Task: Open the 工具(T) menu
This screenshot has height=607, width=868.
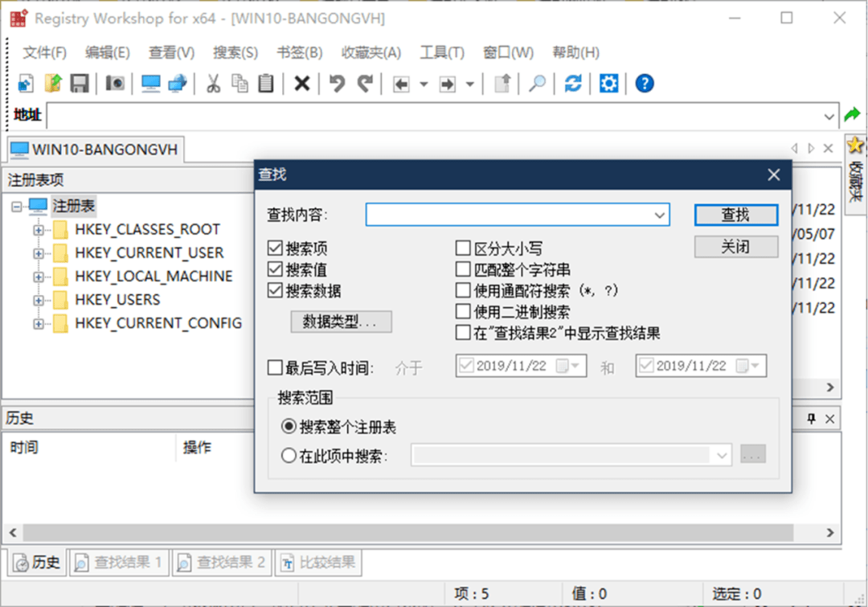Action: pos(441,53)
